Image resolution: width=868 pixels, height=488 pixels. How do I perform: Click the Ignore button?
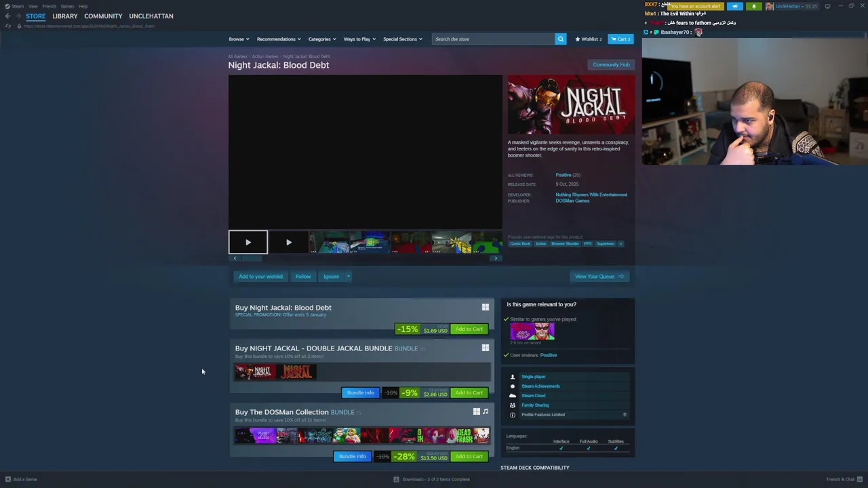[331, 277]
